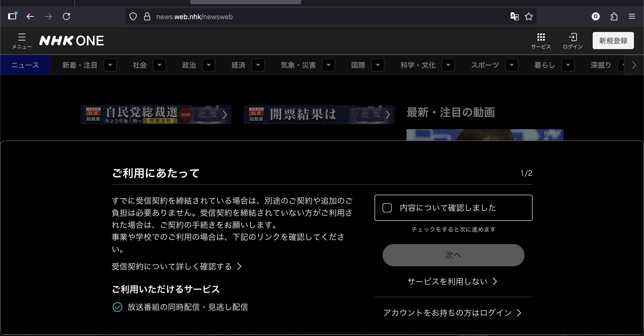Expand the 社会 category dropdown arrow
This screenshot has width=644, height=336.
click(x=159, y=65)
